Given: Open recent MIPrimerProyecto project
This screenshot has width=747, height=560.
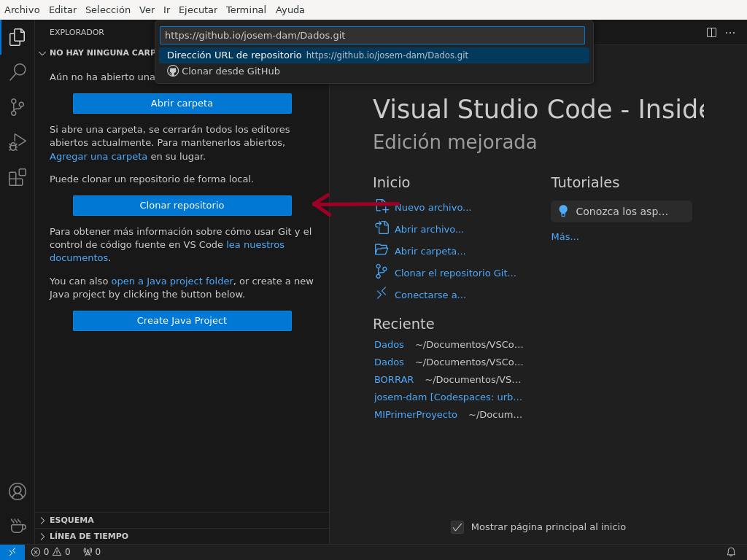Looking at the screenshot, I should 415,415.
